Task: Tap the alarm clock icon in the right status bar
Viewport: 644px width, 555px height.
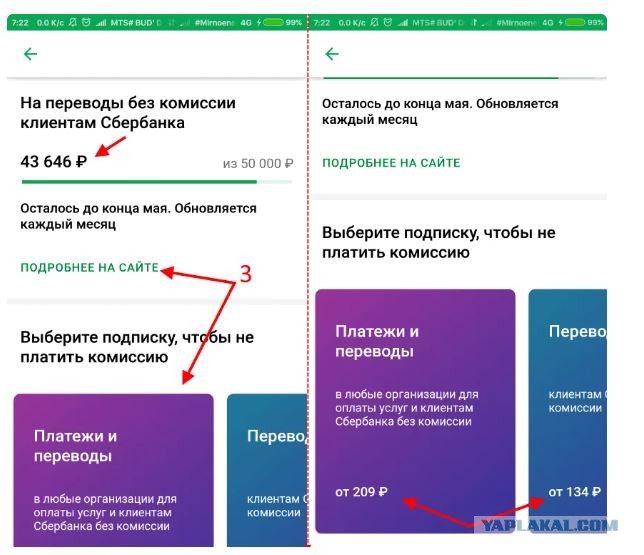Action: tap(387, 22)
